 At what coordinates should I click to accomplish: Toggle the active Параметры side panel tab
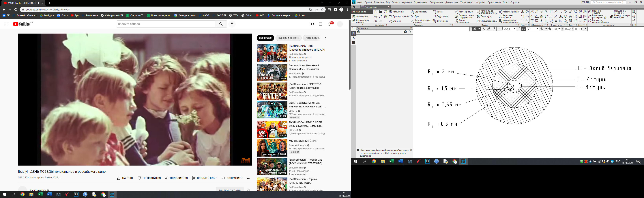pos(353,33)
